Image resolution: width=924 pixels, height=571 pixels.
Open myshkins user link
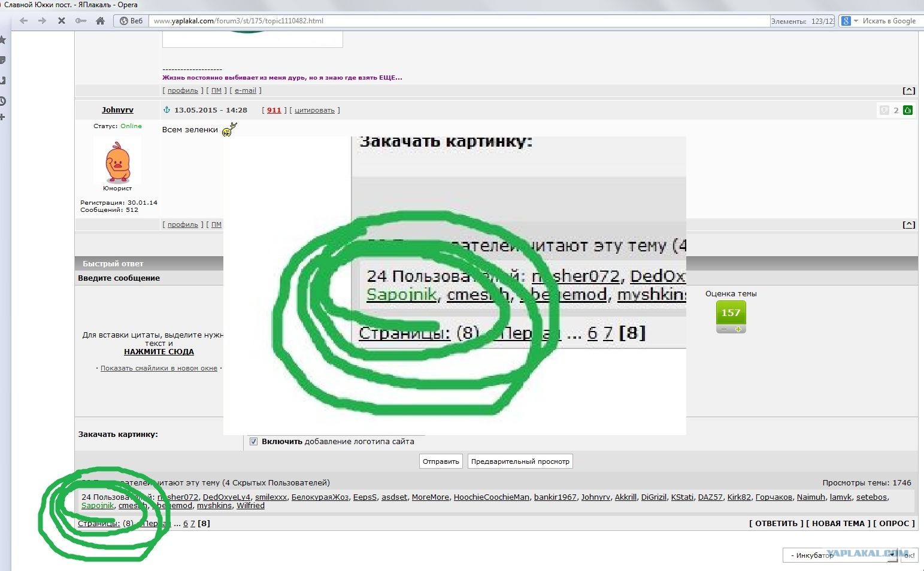(x=214, y=506)
